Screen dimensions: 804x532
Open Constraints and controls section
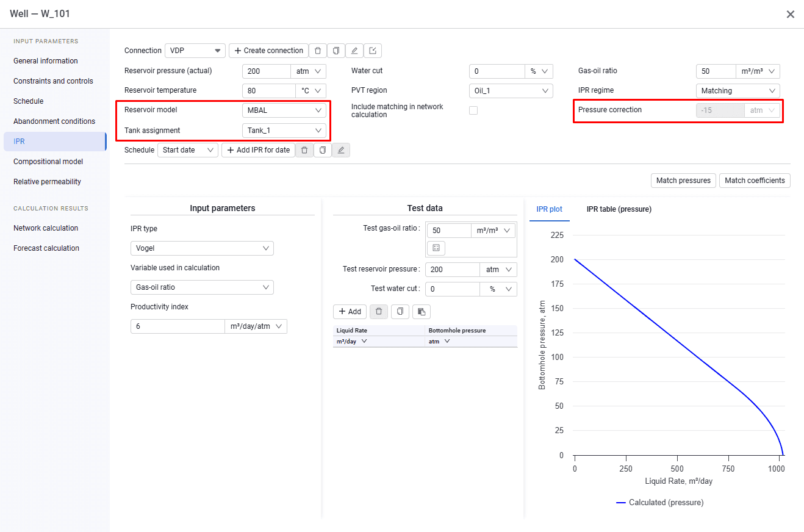(x=53, y=81)
